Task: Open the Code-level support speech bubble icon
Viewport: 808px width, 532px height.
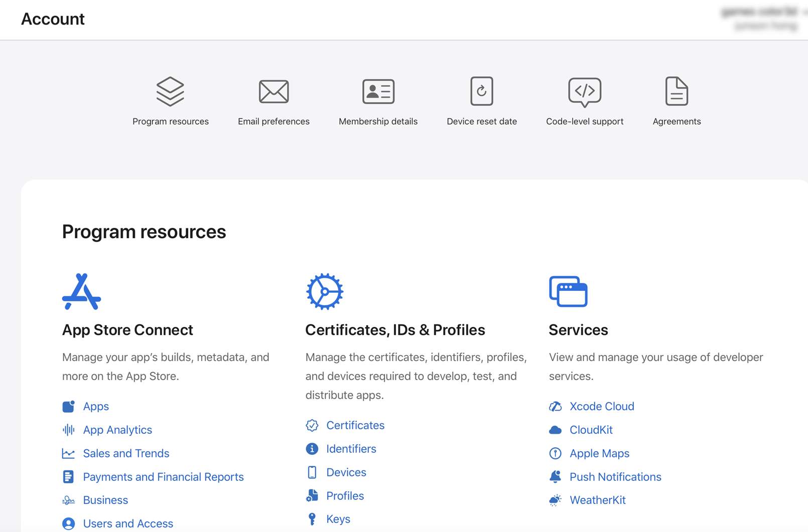Action: [x=585, y=92]
